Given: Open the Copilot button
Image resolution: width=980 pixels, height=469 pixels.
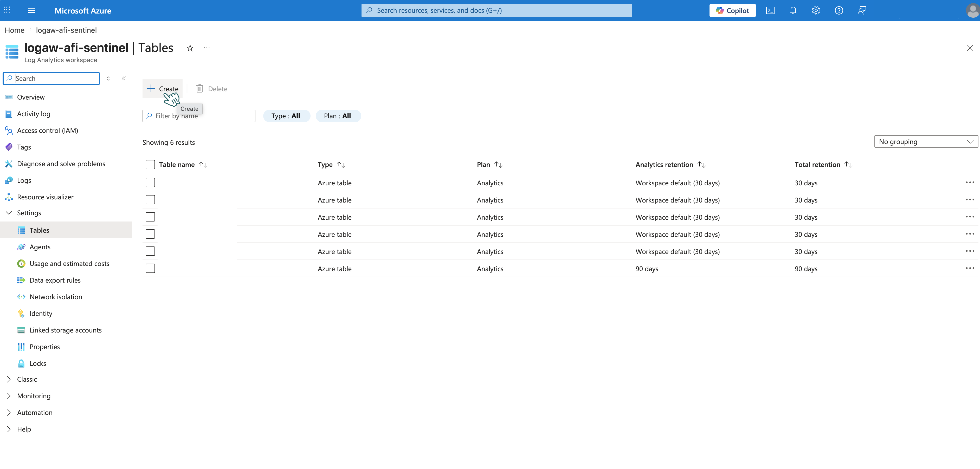Looking at the screenshot, I should point(732,10).
